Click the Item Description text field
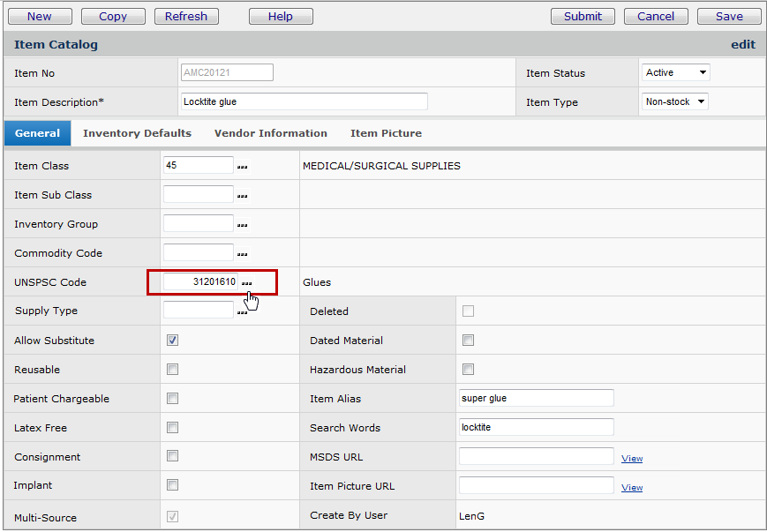The height and width of the screenshot is (532, 767). pyautogui.click(x=304, y=102)
